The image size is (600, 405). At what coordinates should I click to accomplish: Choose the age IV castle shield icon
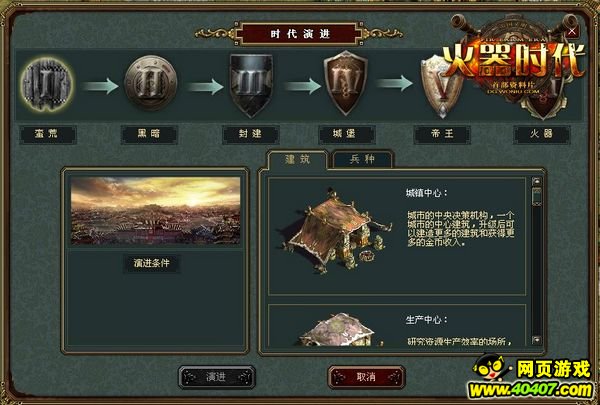coord(346,83)
